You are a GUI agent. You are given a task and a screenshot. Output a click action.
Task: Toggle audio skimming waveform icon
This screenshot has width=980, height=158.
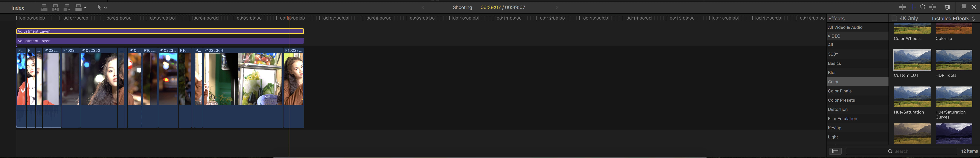[x=912, y=7]
